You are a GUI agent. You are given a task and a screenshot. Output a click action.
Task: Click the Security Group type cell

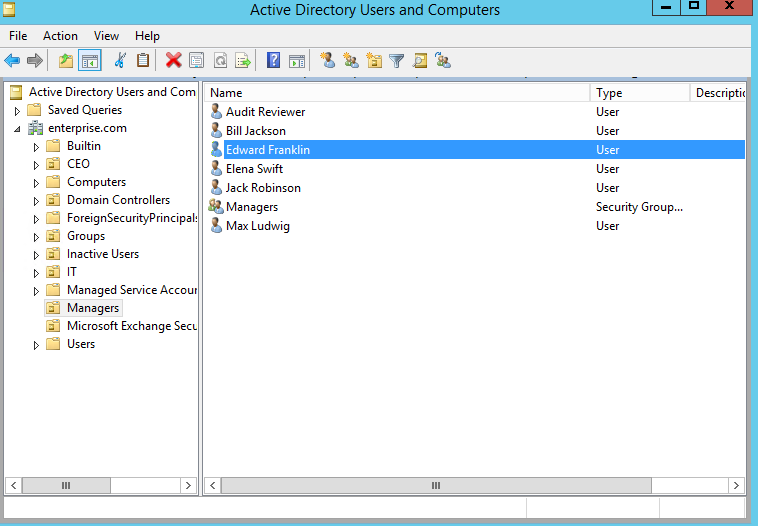click(x=639, y=207)
